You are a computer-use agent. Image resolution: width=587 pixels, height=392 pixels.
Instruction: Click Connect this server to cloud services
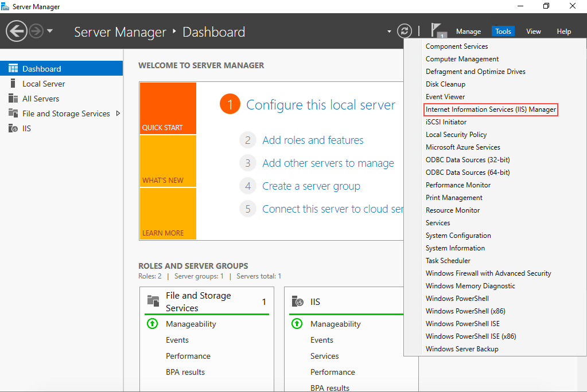click(x=332, y=209)
